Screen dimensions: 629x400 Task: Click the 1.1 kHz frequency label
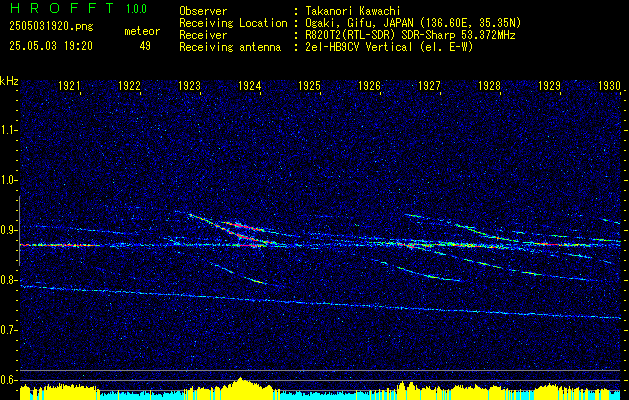point(8,130)
